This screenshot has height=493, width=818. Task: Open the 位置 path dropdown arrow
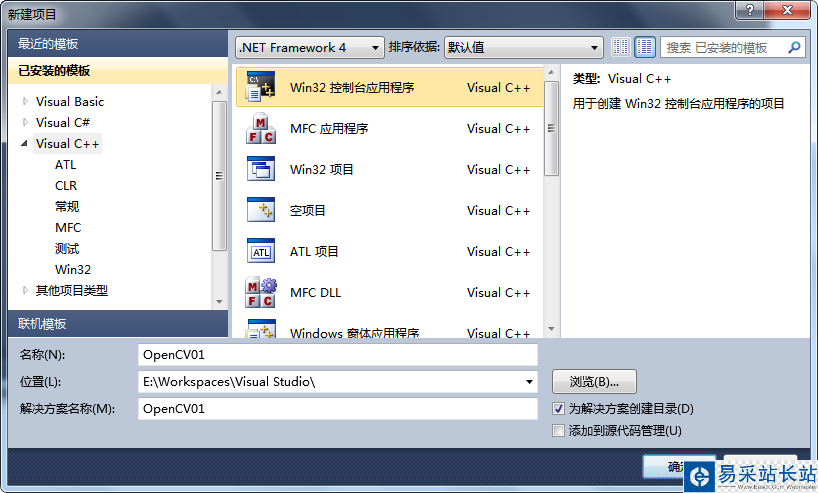(x=529, y=382)
